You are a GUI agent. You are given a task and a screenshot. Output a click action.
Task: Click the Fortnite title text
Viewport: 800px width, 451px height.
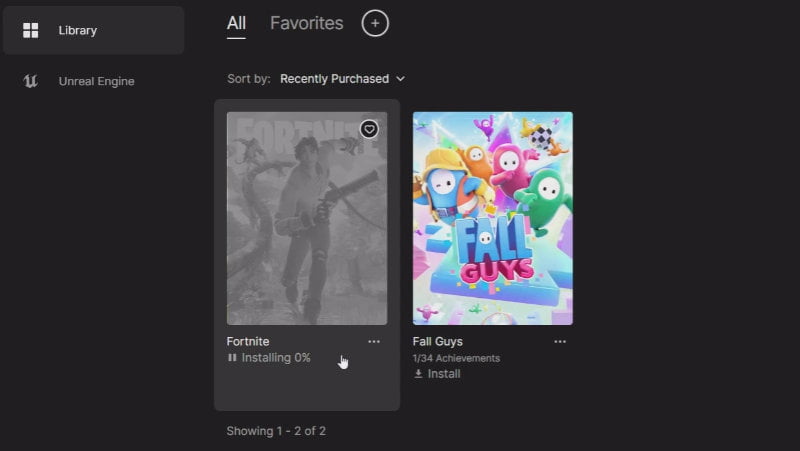click(248, 341)
